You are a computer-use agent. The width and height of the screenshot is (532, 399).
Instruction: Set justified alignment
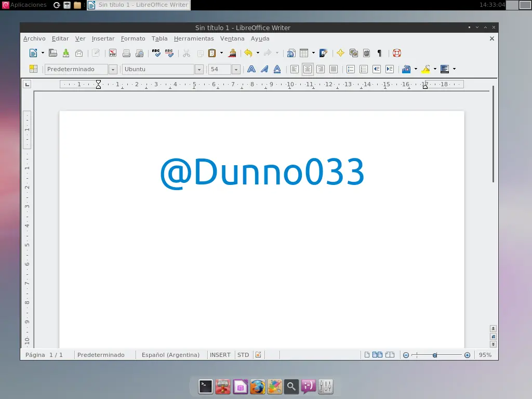coord(334,69)
